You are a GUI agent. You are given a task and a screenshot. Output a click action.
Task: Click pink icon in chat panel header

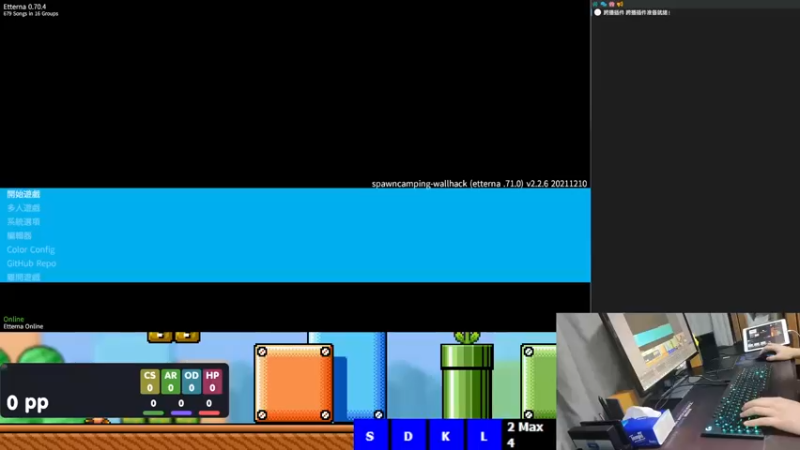612,4
